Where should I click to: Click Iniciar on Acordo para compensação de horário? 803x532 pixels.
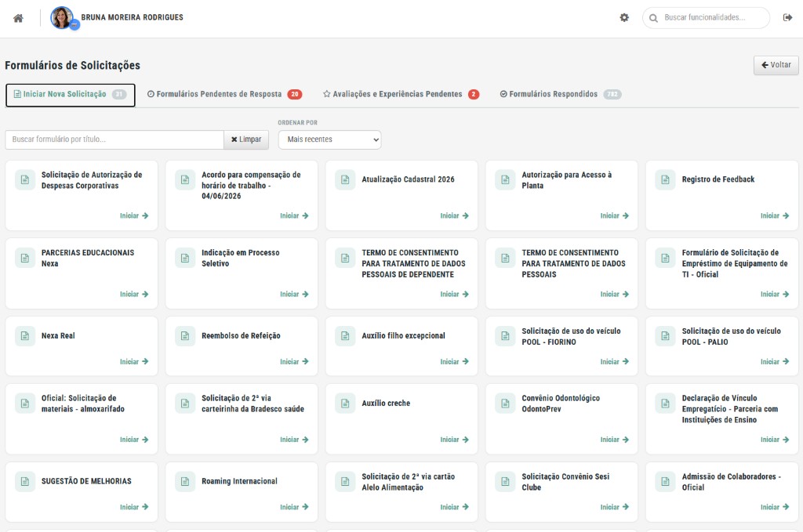pos(295,216)
